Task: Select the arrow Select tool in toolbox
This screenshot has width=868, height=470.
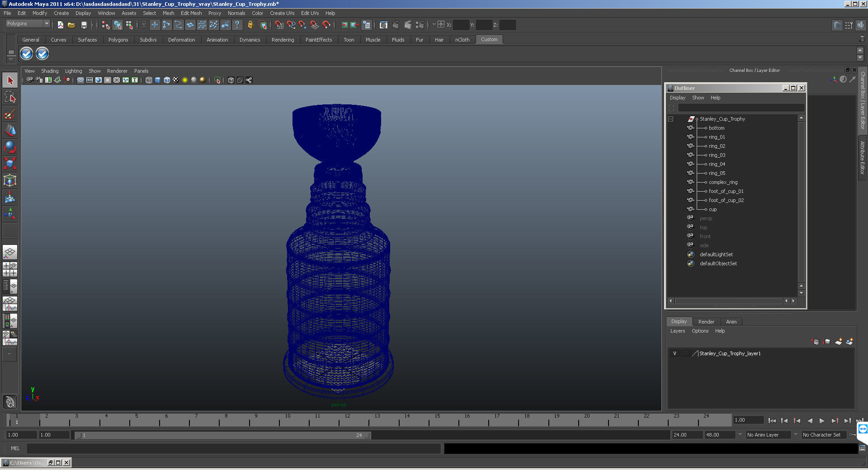Action: pyautogui.click(x=10, y=80)
